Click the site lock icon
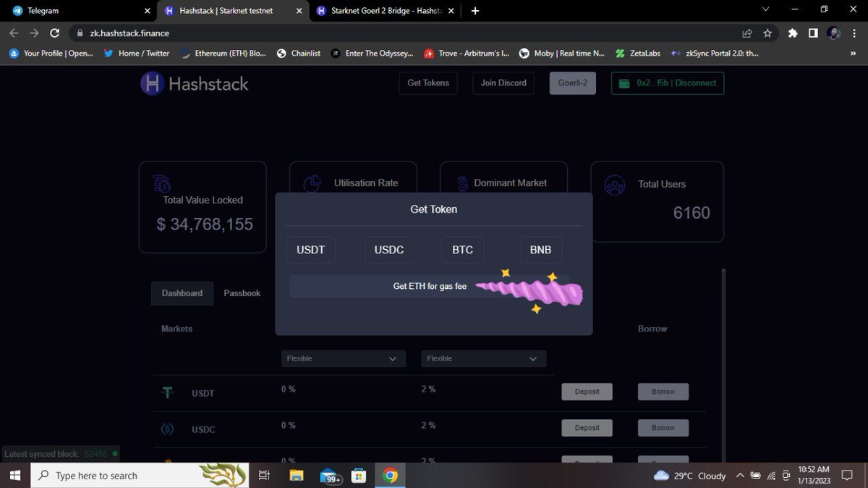Image resolution: width=868 pixels, height=488 pixels. [x=80, y=33]
